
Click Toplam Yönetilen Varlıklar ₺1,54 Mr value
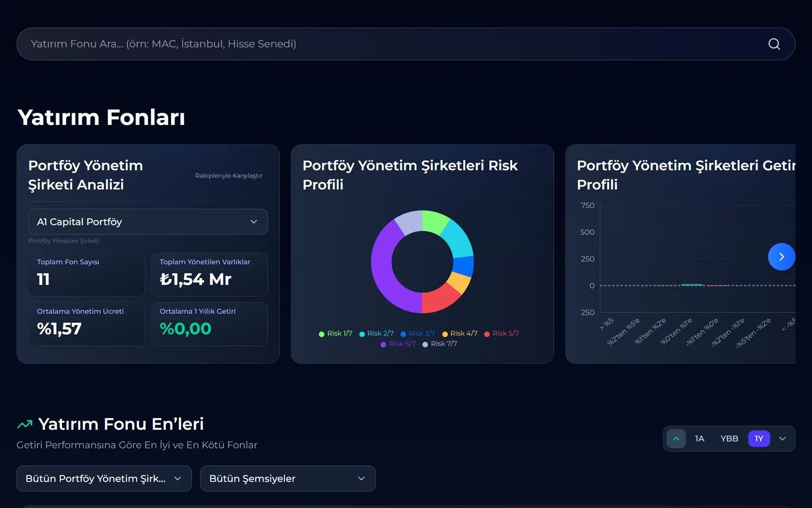(x=195, y=279)
